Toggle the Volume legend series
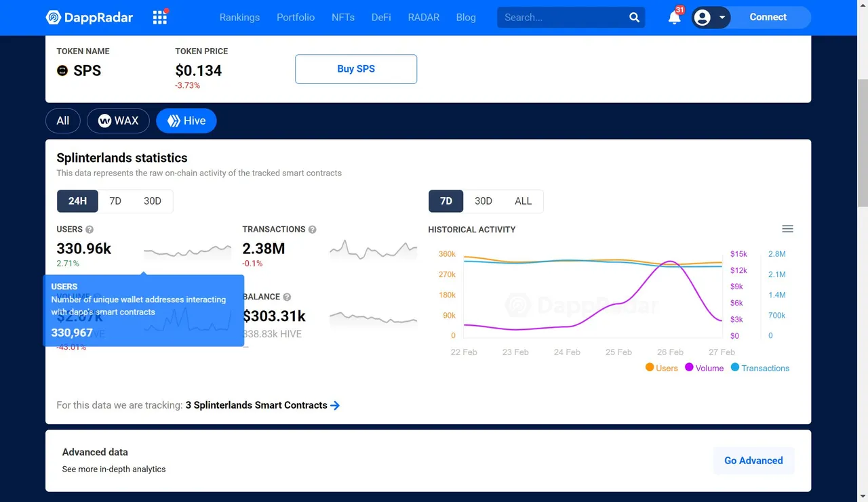This screenshot has width=868, height=502. pos(705,368)
